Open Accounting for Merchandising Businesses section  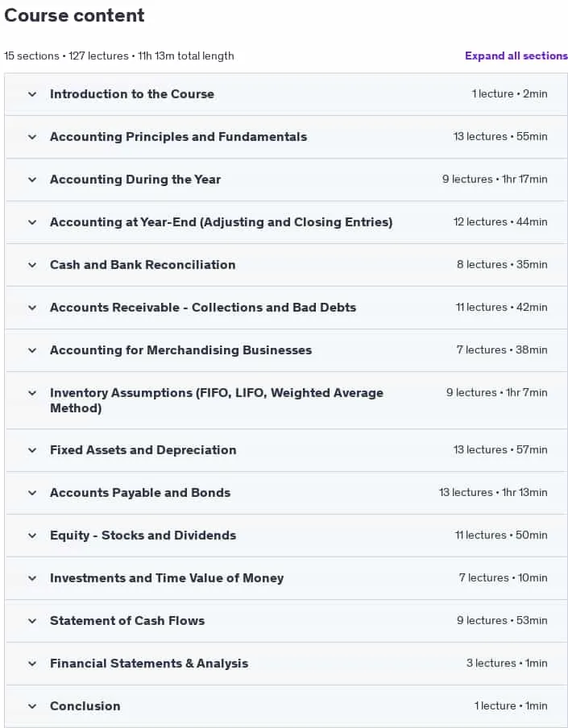[180, 350]
